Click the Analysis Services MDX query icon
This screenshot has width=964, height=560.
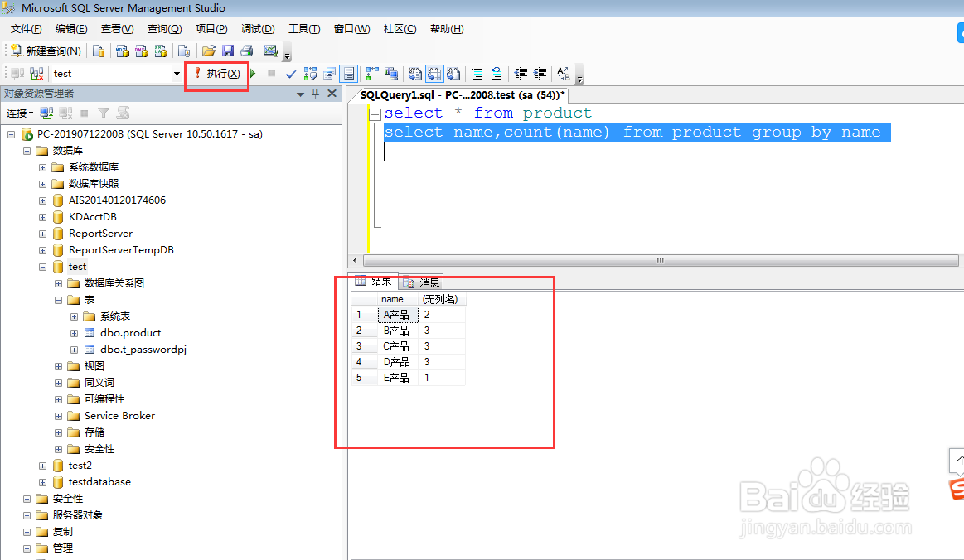123,51
